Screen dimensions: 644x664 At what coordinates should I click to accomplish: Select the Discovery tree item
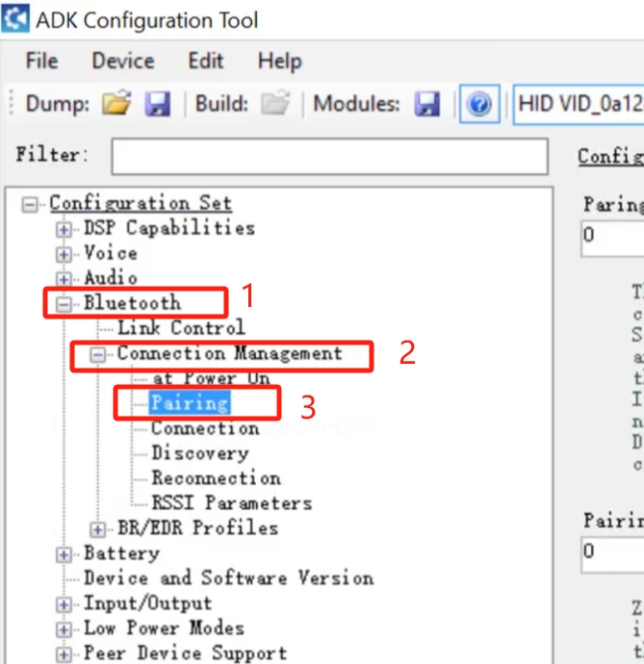tap(200, 453)
